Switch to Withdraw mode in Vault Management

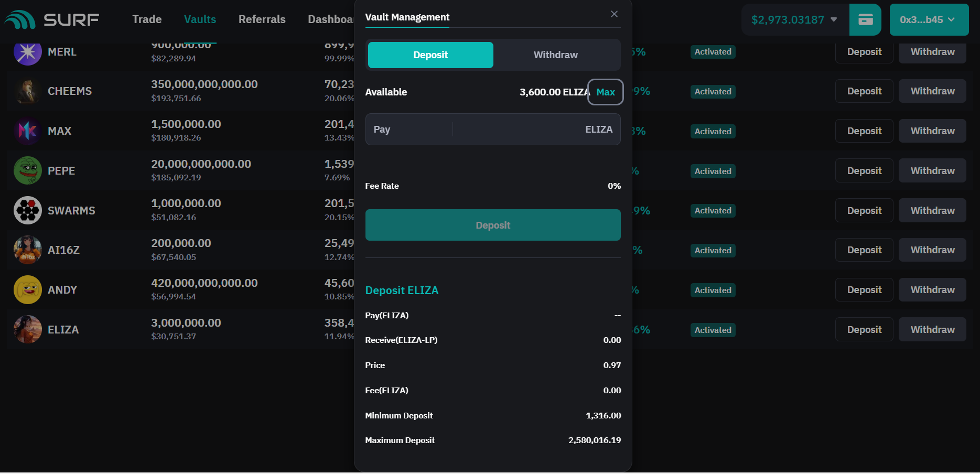point(555,55)
